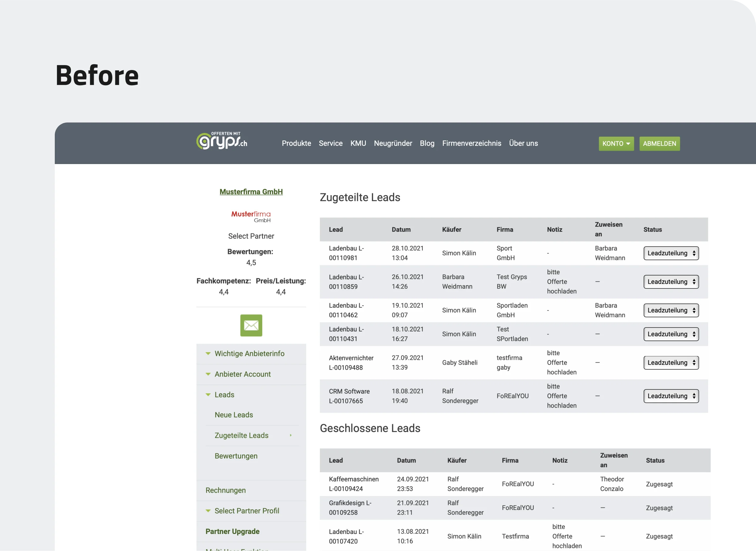Viewport: 756px width, 551px height.
Task: Open the Produkte navigation menu
Action: [296, 143]
